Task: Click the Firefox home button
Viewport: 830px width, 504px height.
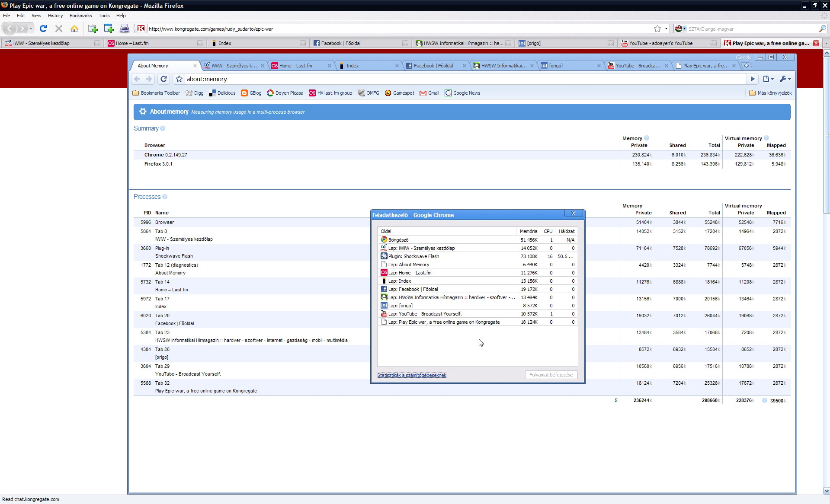Action: pos(74,29)
